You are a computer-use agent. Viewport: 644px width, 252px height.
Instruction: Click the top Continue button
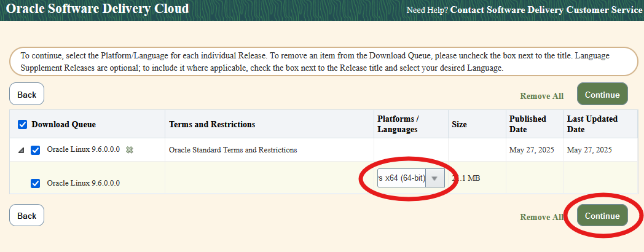point(602,94)
